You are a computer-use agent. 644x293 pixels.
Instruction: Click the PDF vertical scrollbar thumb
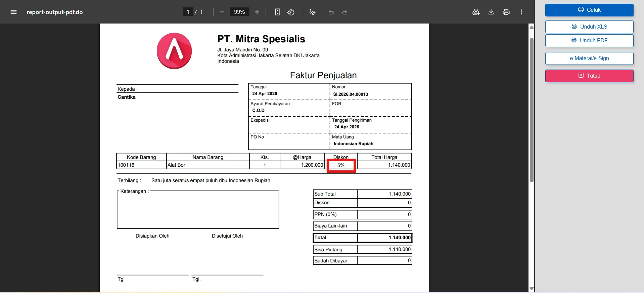(x=532, y=110)
